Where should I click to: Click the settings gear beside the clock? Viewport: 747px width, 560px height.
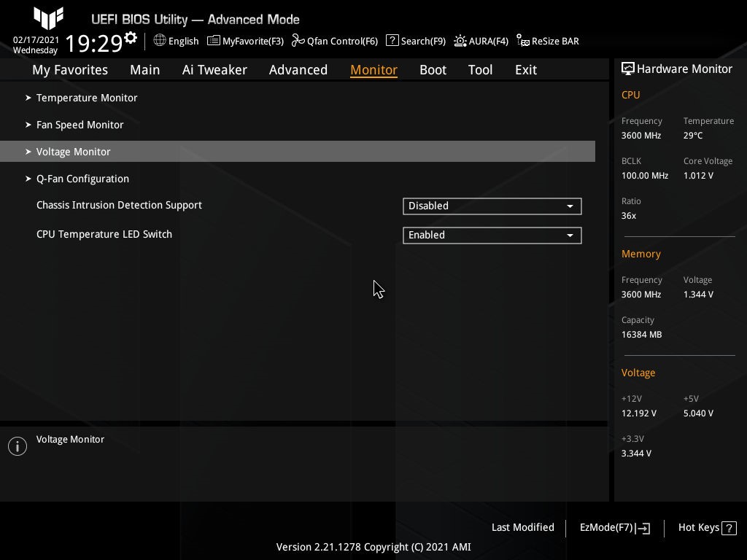coord(131,37)
